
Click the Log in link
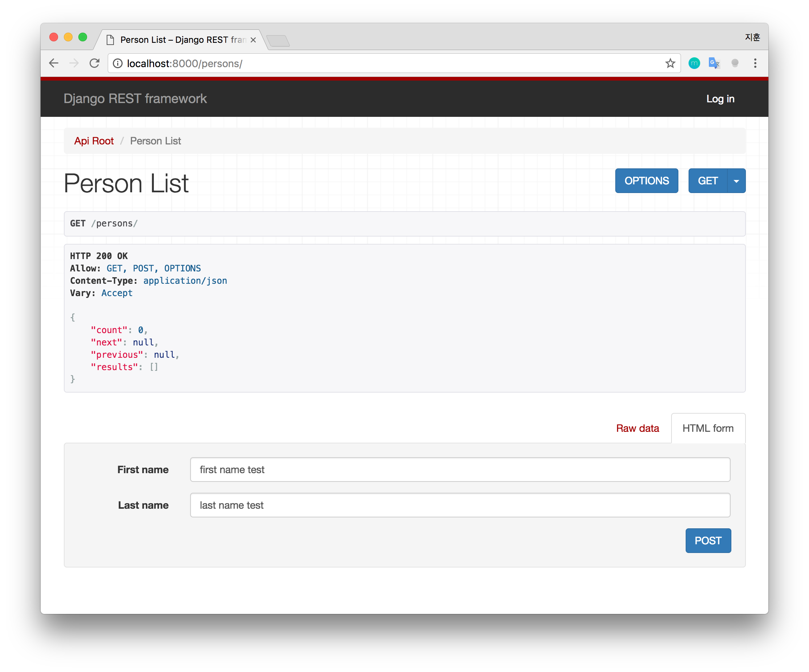pyautogui.click(x=720, y=99)
